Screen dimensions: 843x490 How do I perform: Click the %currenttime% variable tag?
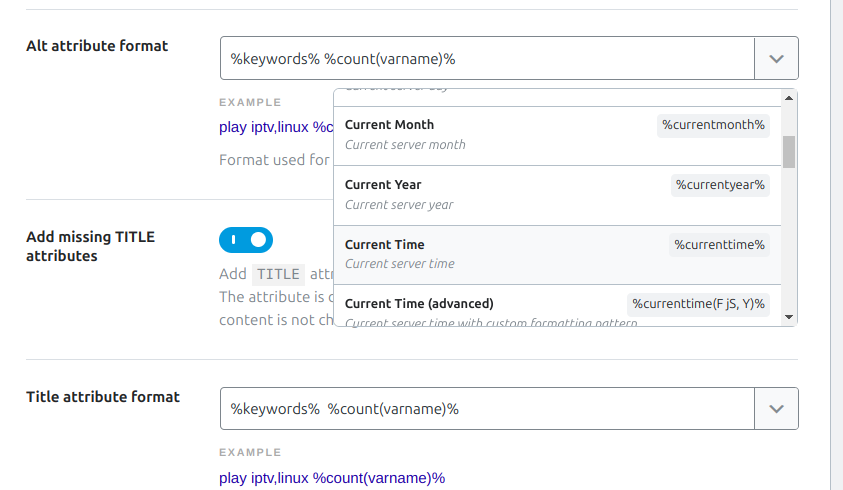click(x=719, y=245)
